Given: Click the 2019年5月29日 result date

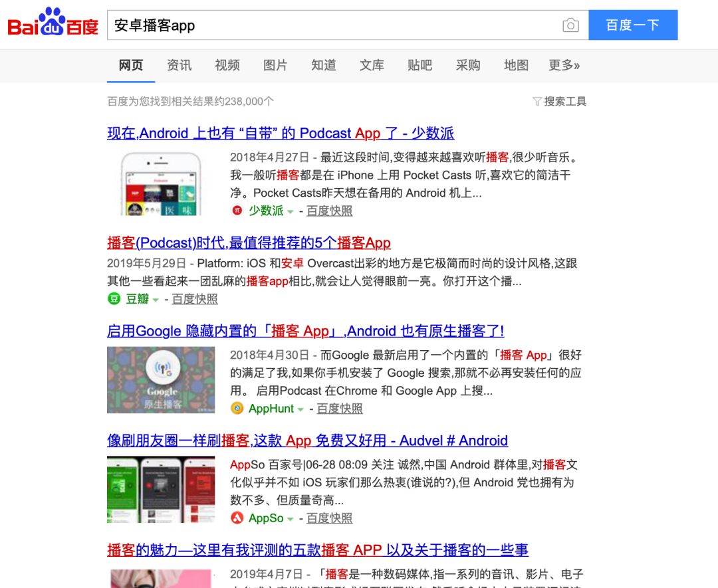Looking at the screenshot, I should 146,263.
